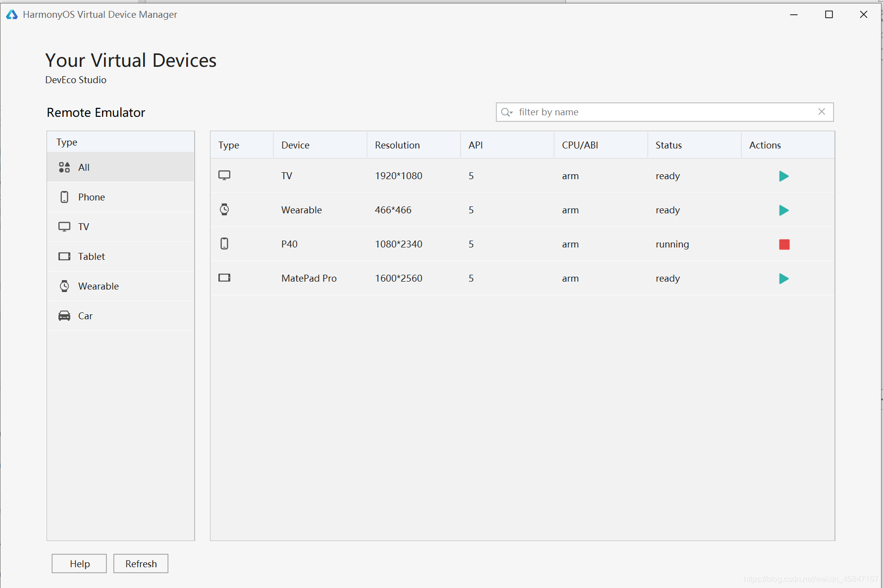Stop the running P40 emulator
883x588 pixels.
[784, 245]
